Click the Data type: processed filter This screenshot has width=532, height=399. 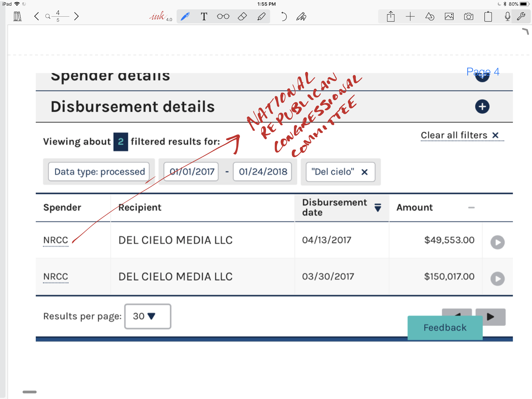pos(99,172)
